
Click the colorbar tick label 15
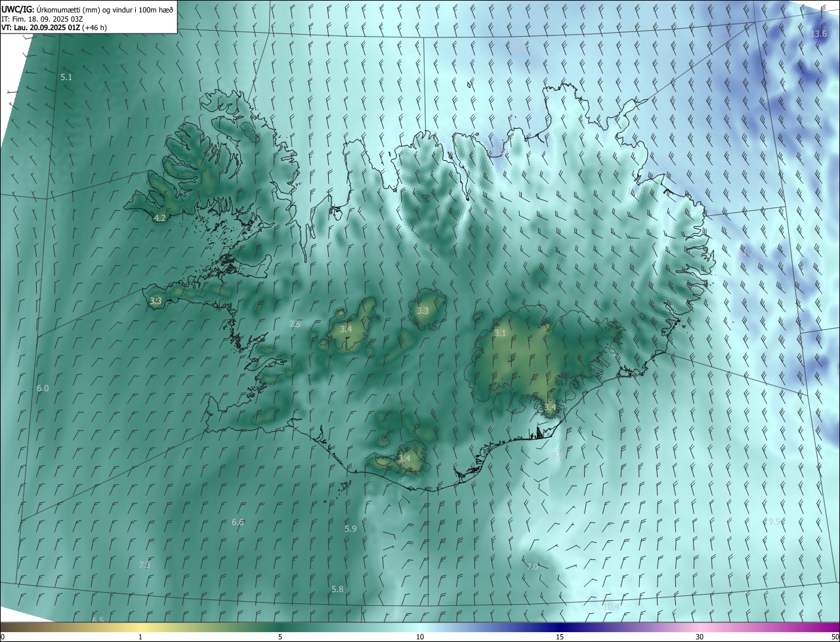tap(560, 637)
